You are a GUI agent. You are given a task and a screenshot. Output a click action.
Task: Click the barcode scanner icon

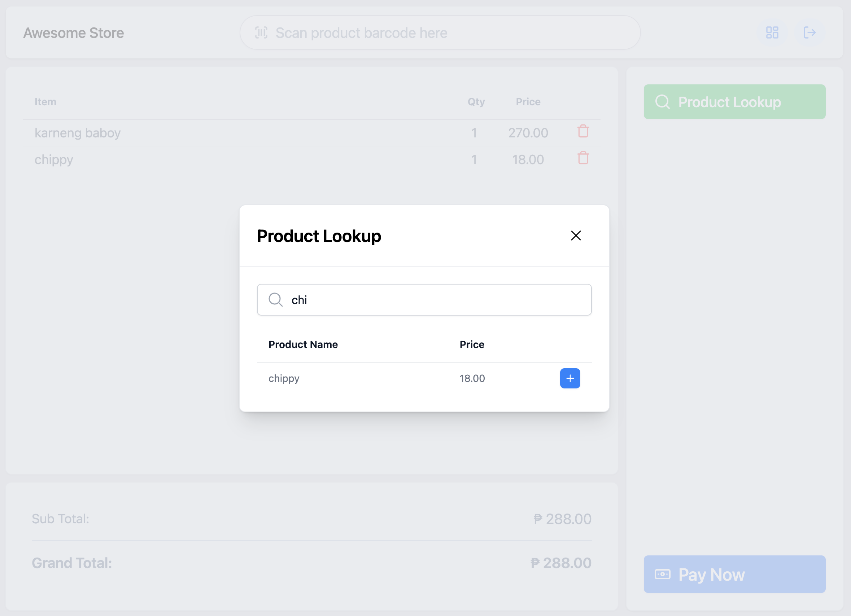[x=261, y=32]
